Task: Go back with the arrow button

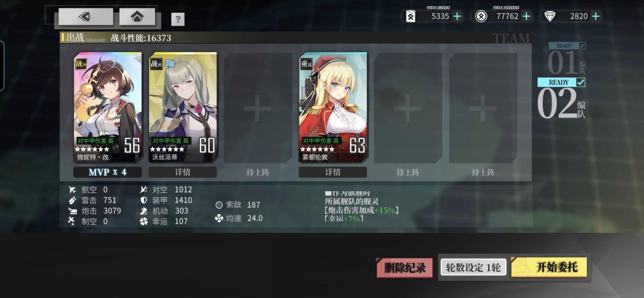Action: tap(85, 17)
